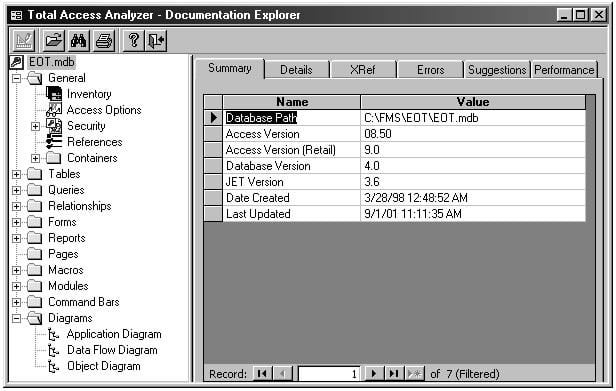Click the '3/28/98 12:48:52 AM' value cell
The width and height of the screenshot is (616, 391).
[x=473, y=198]
